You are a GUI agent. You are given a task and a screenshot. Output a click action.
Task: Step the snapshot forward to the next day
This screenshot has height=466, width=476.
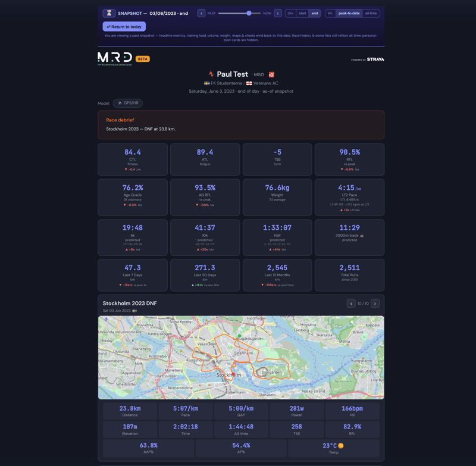pos(277,13)
